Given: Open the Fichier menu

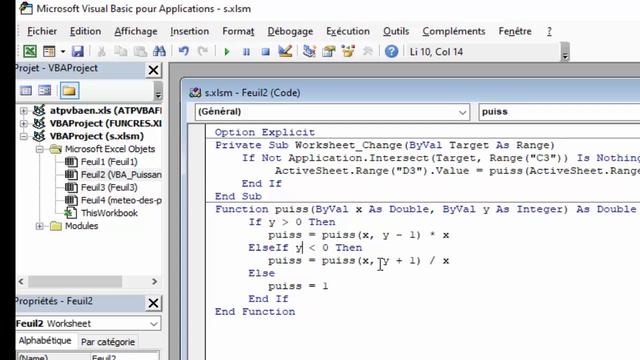Looking at the screenshot, I should click(42, 31).
